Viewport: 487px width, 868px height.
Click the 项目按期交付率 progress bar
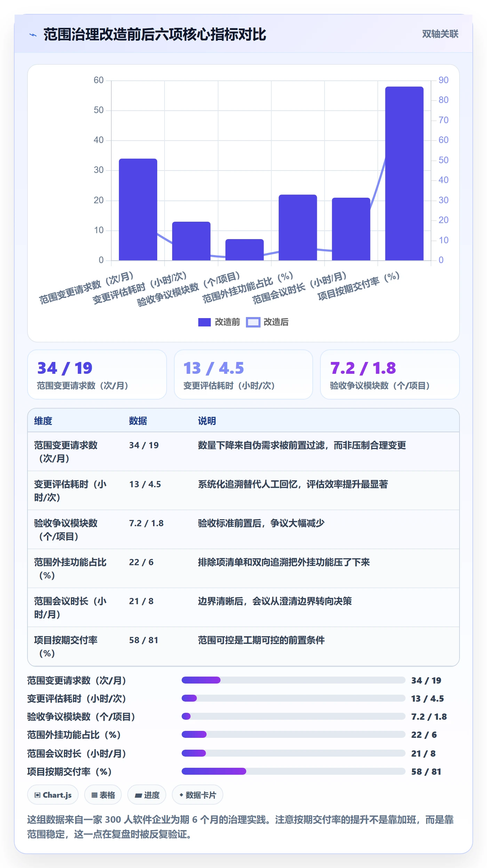pyautogui.click(x=294, y=771)
